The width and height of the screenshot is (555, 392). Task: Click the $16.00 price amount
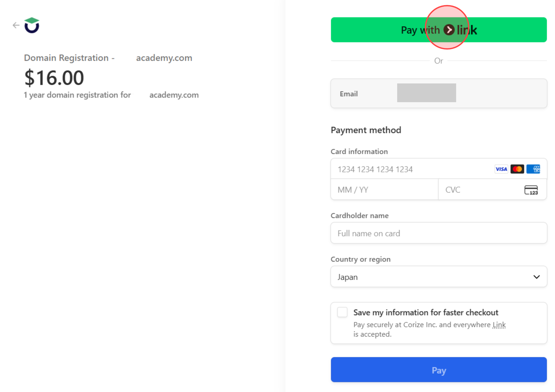(54, 78)
